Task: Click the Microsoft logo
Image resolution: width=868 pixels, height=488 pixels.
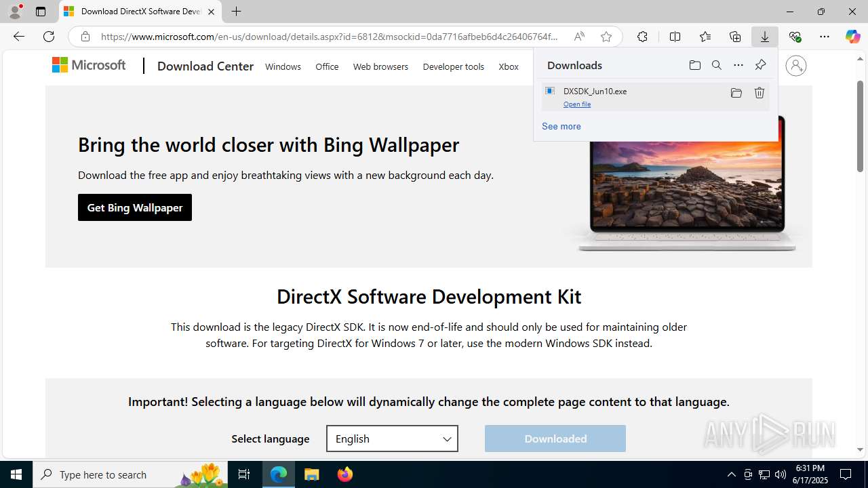Action: click(x=89, y=65)
